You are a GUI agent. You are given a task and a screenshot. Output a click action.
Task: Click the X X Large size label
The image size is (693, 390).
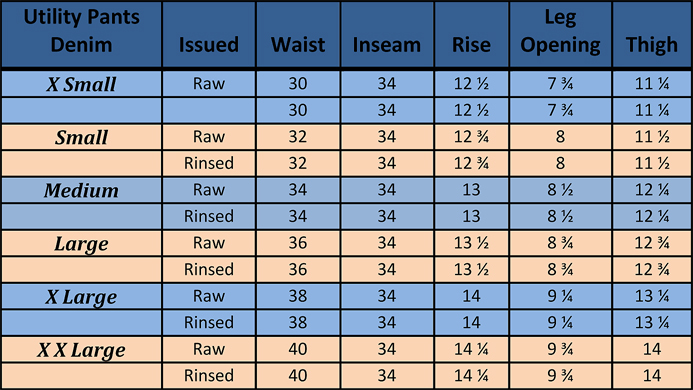81,349
